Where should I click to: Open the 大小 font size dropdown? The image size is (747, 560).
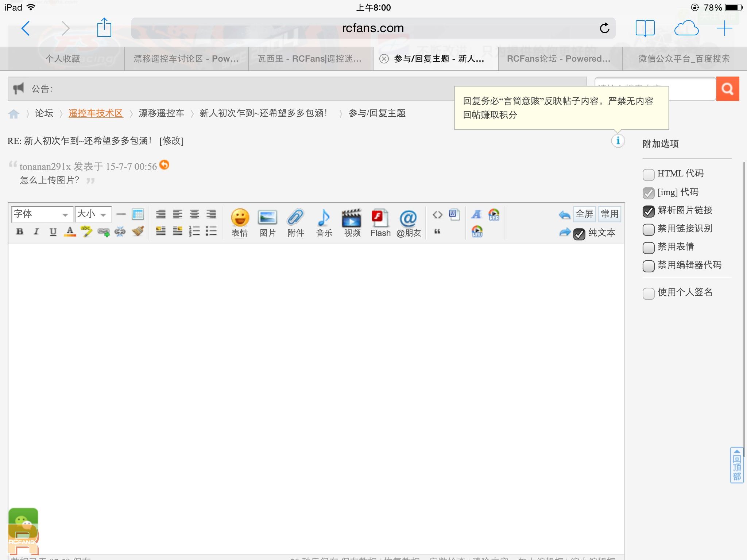tap(93, 214)
